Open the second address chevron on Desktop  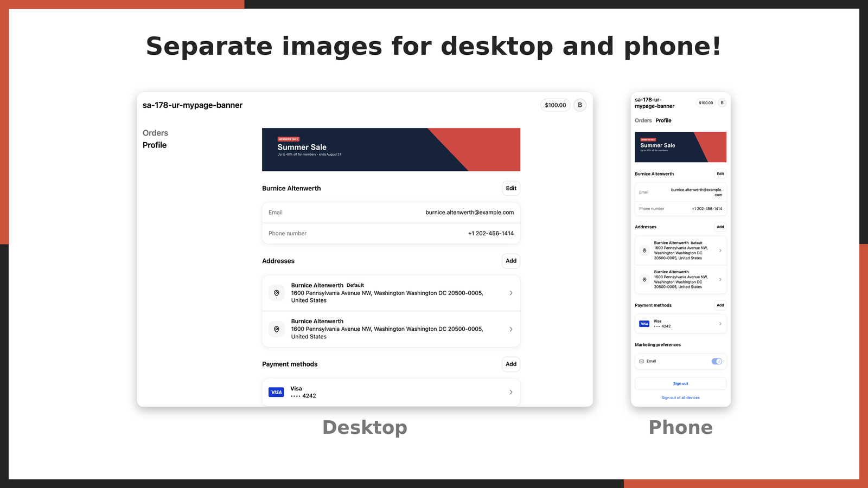[511, 329]
